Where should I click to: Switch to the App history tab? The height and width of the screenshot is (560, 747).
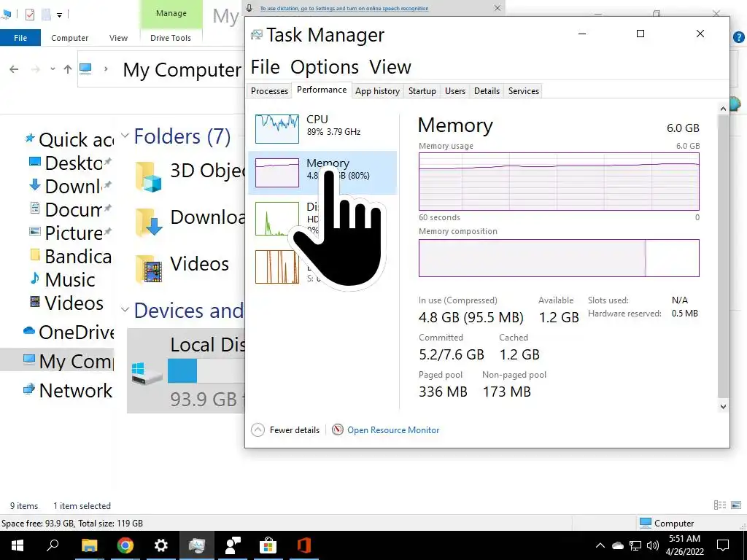point(377,91)
